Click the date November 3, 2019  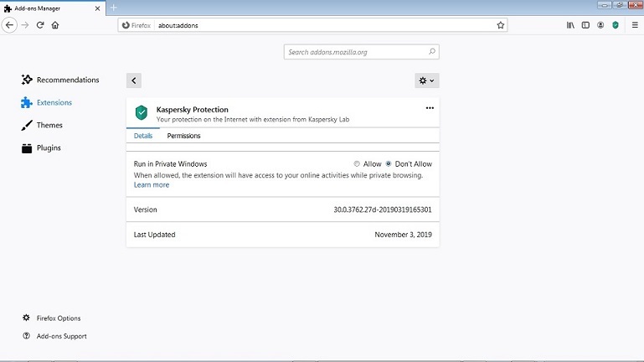coord(403,235)
